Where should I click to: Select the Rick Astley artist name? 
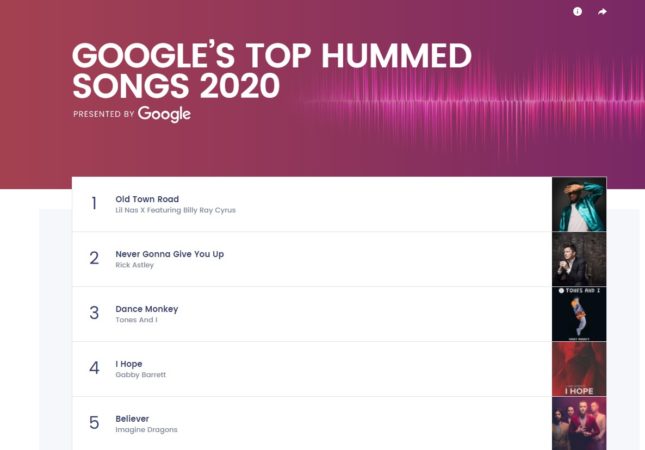135,265
